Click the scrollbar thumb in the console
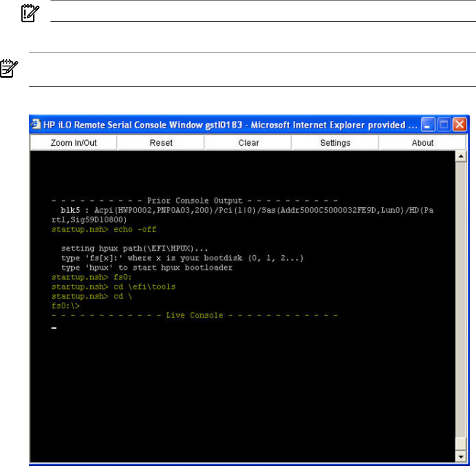The height and width of the screenshot is (466, 476). click(x=461, y=444)
